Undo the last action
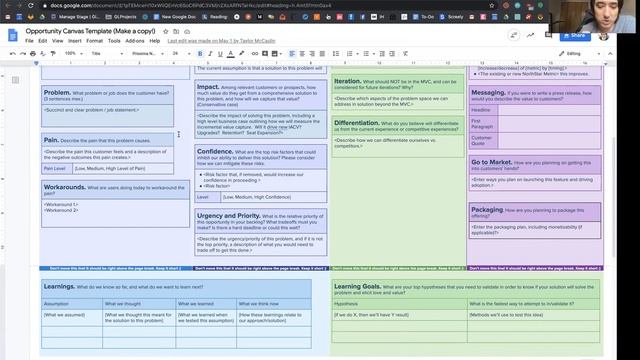The image size is (640, 360). 13,53
